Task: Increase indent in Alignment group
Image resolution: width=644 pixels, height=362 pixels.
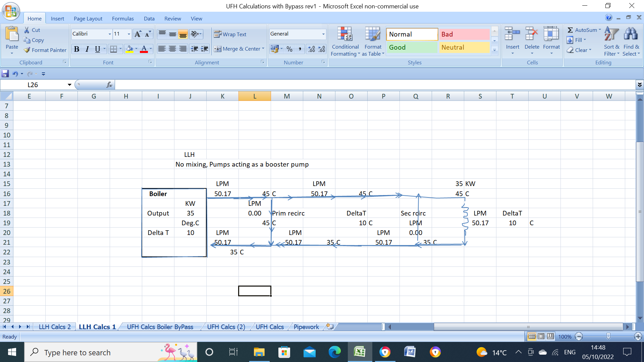Action: point(204,49)
